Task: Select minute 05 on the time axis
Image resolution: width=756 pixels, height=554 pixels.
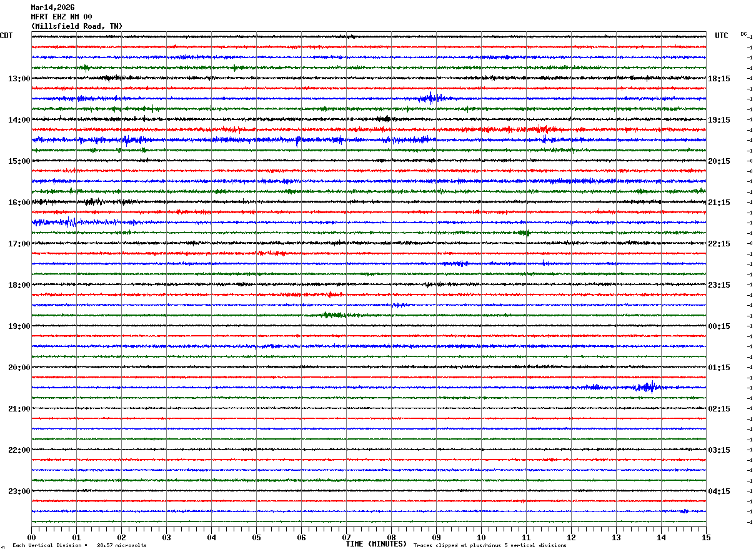Action: pyautogui.click(x=256, y=538)
